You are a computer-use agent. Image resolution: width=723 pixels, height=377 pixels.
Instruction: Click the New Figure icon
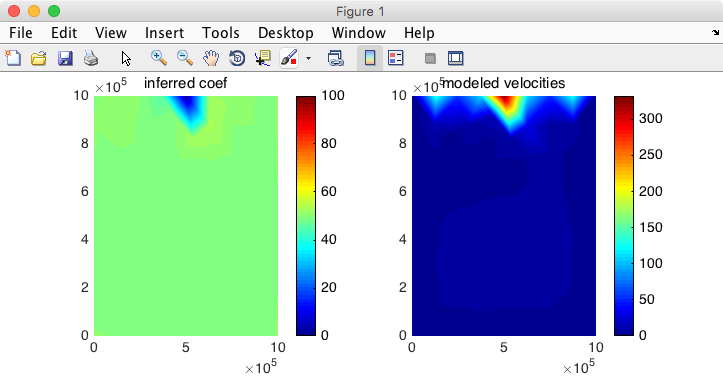pos(13,59)
